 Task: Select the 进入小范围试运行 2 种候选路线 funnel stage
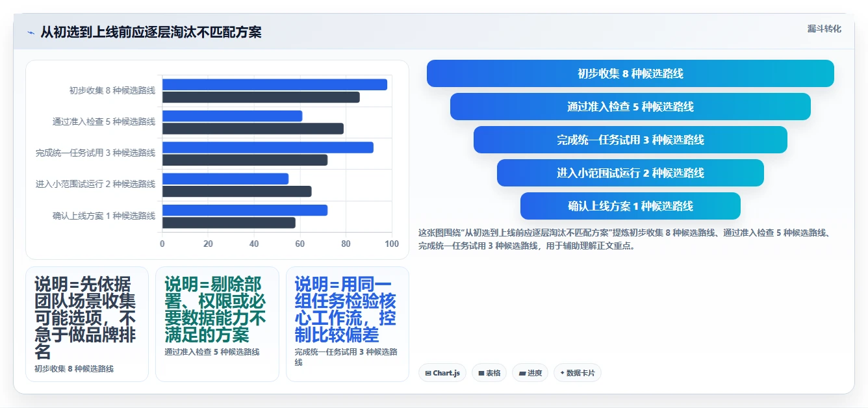[630, 173]
